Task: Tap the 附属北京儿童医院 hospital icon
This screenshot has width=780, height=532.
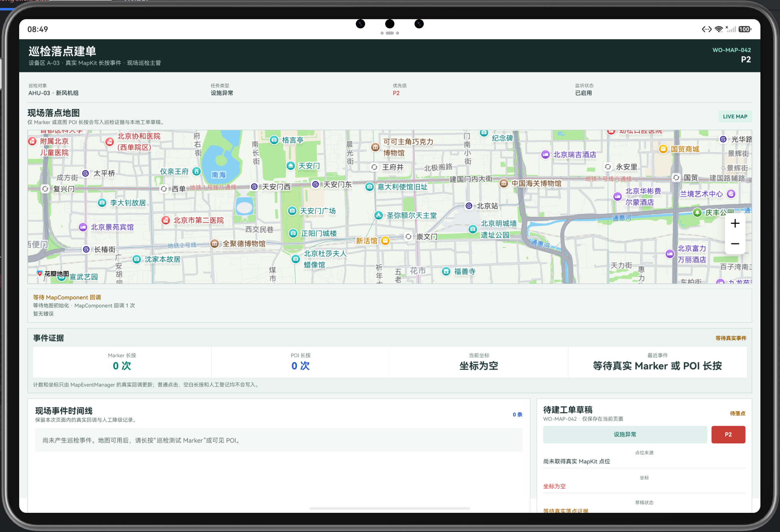Action: click(x=32, y=141)
